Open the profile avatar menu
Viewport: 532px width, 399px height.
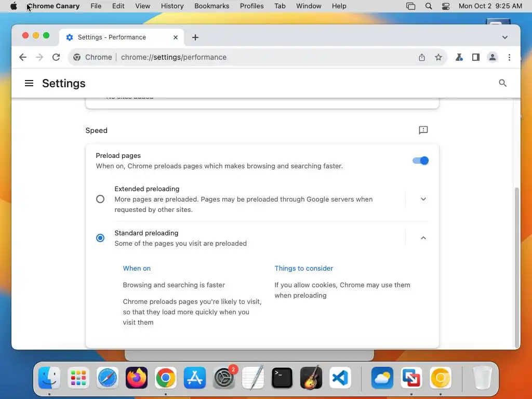click(493, 57)
